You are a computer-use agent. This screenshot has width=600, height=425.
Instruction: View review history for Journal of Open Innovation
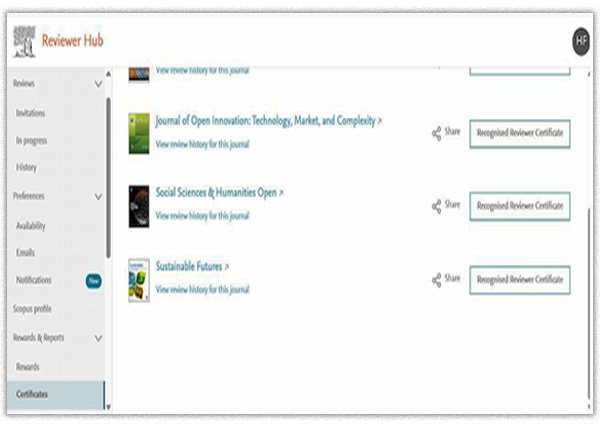point(203,144)
